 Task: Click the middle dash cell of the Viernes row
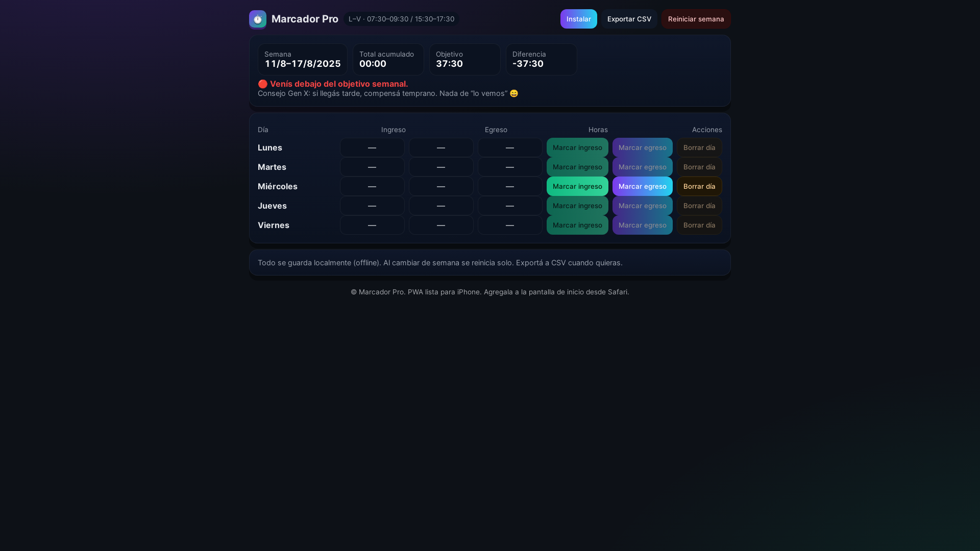point(441,225)
